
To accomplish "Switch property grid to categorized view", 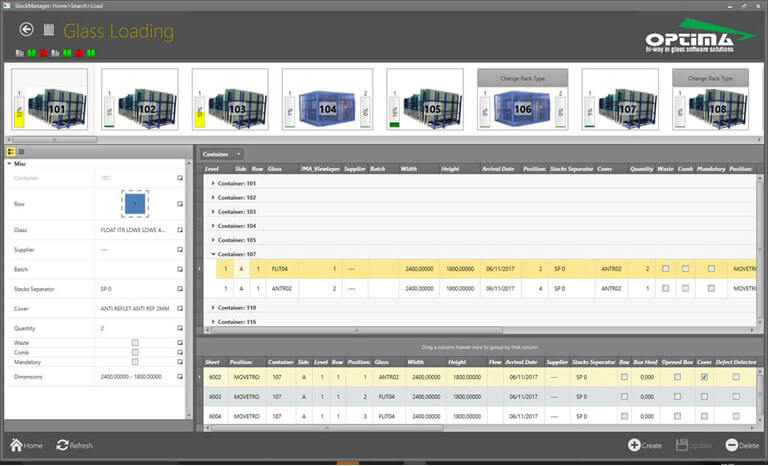I will pyautogui.click(x=10, y=151).
